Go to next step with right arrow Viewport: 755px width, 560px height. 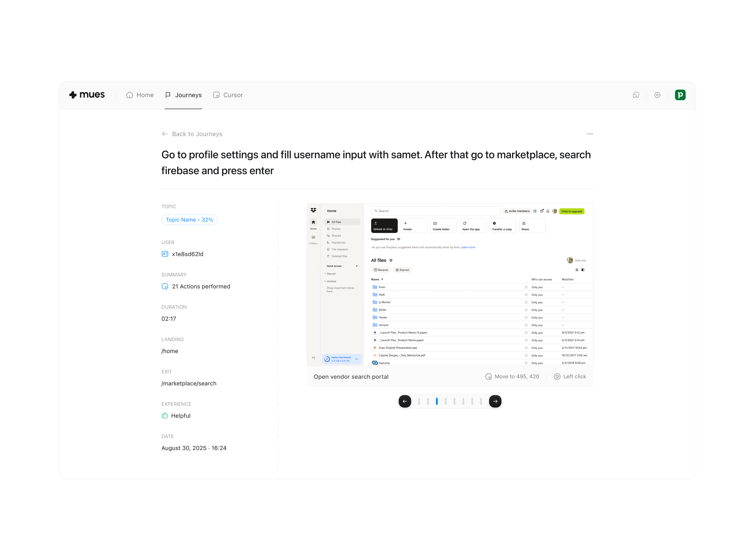point(495,401)
